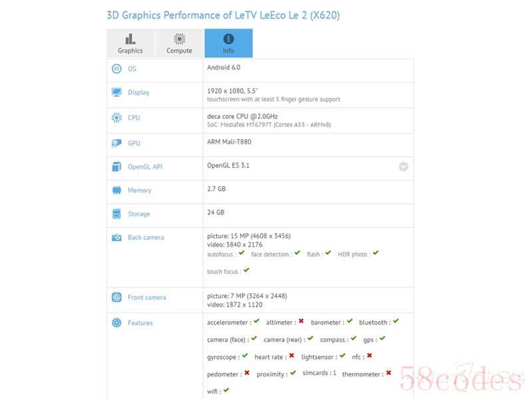This screenshot has height=399, width=532.
Task: Click the Memory row icon
Action: [x=116, y=190]
